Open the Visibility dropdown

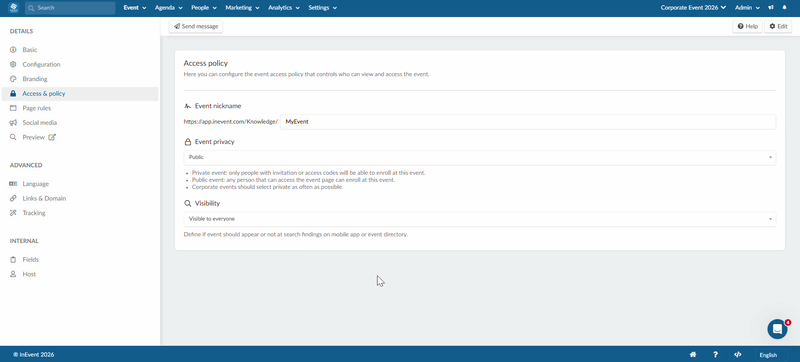pos(480,219)
